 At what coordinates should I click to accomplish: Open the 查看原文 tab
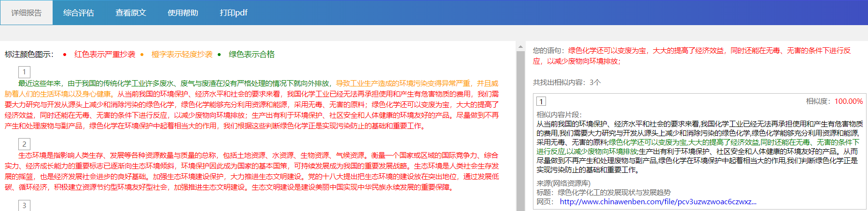pyautogui.click(x=131, y=13)
